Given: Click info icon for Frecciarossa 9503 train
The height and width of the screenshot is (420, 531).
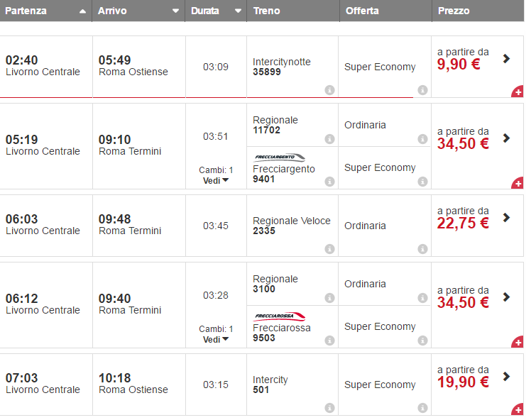Looking at the screenshot, I should pyautogui.click(x=329, y=341).
